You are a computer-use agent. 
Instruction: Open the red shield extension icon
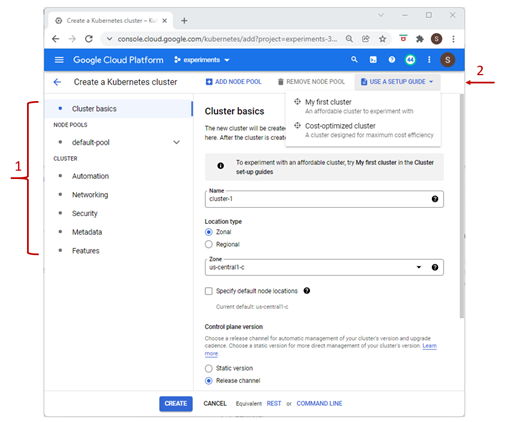point(403,38)
